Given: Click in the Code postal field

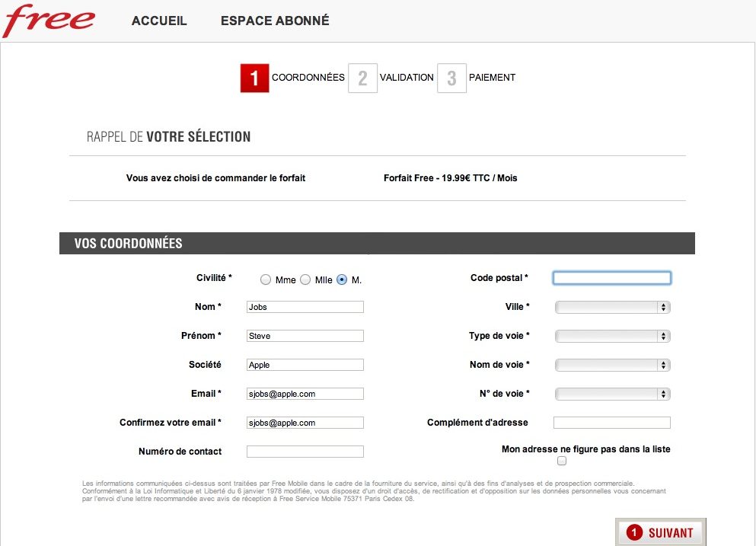Looking at the screenshot, I should click(x=611, y=277).
